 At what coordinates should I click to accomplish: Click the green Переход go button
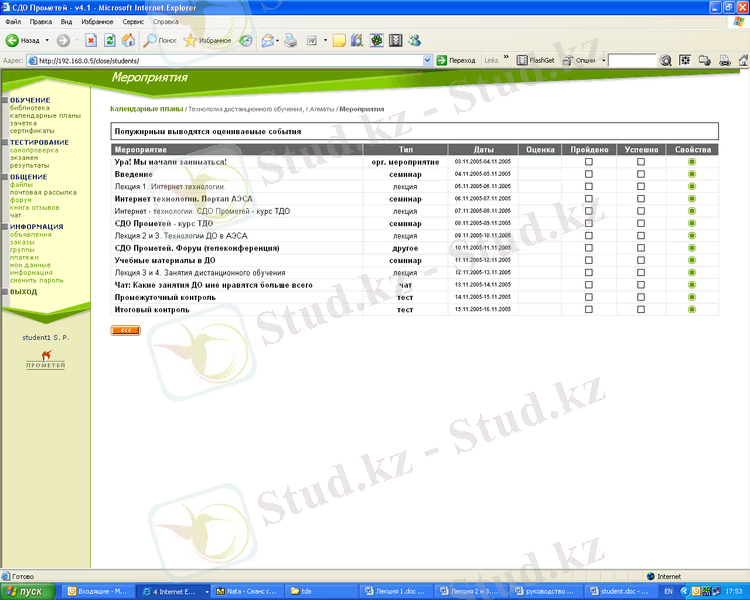coord(456,60)
